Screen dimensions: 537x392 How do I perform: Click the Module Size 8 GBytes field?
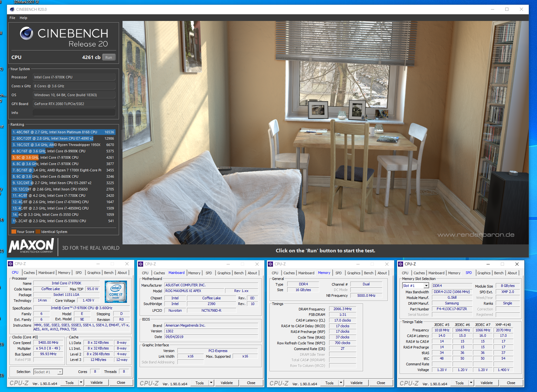tap(508, 286)
